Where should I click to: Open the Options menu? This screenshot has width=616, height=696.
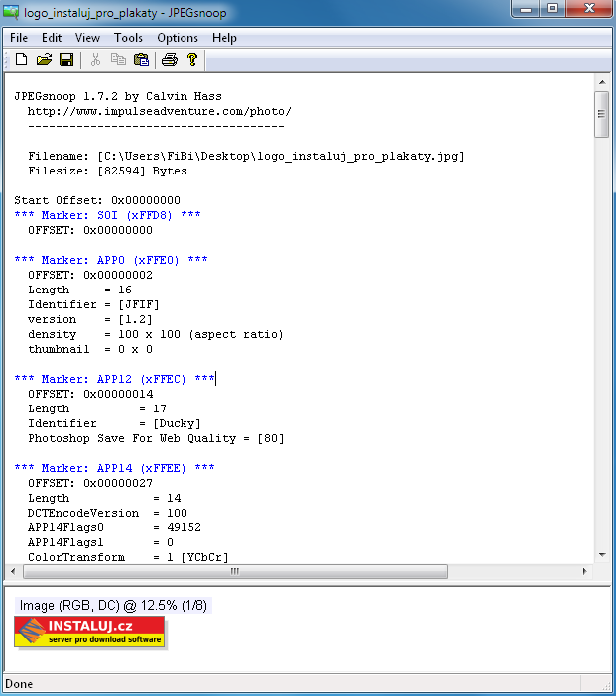(x=178, y=38)
